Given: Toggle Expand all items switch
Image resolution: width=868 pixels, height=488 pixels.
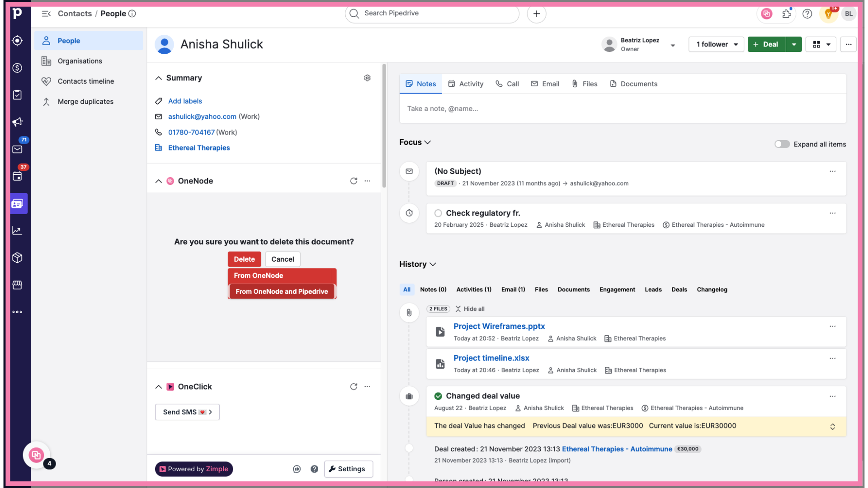Looking at the screenshot, I should click(782, 144).
